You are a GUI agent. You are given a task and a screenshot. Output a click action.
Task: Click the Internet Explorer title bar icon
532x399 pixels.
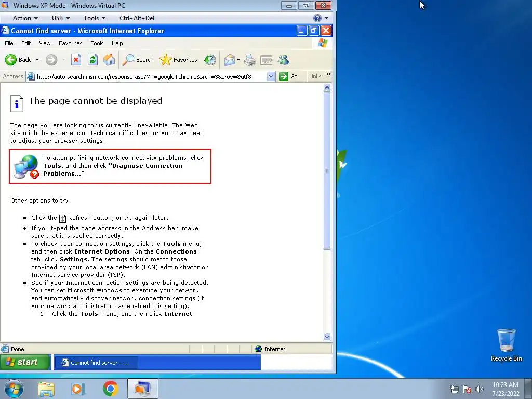(5, 31)
